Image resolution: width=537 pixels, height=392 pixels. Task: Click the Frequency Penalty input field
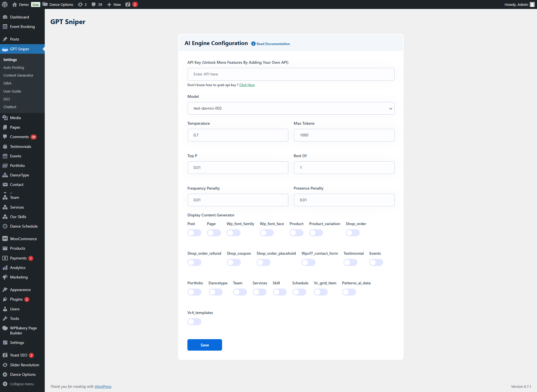[238, 200]
